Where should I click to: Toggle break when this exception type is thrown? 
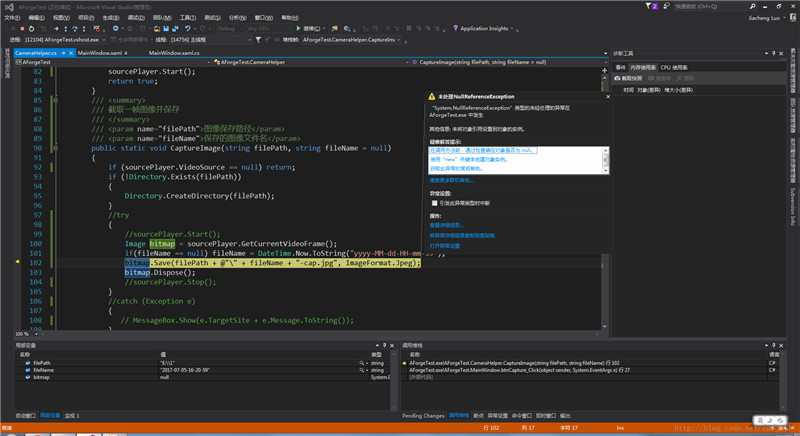tap(434, 202)
